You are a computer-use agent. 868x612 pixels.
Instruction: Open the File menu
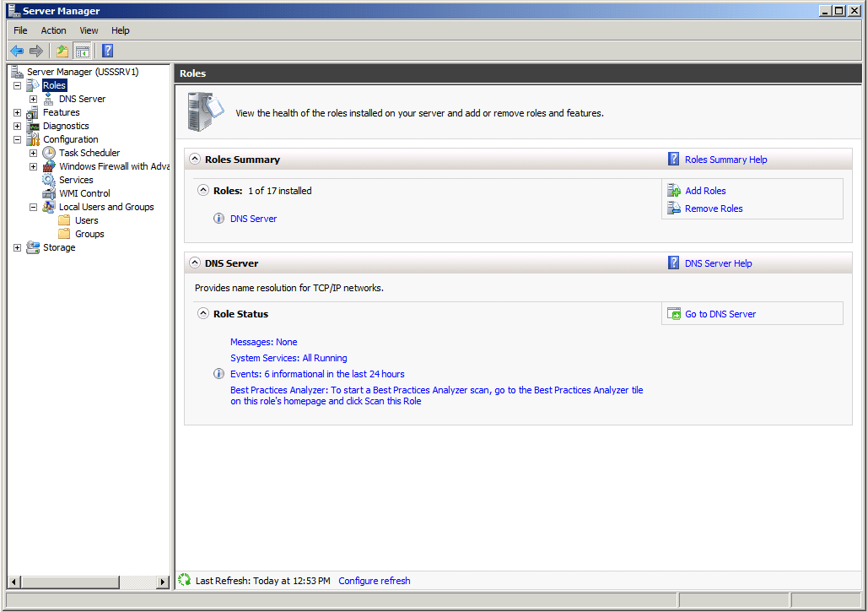(20, 30)
